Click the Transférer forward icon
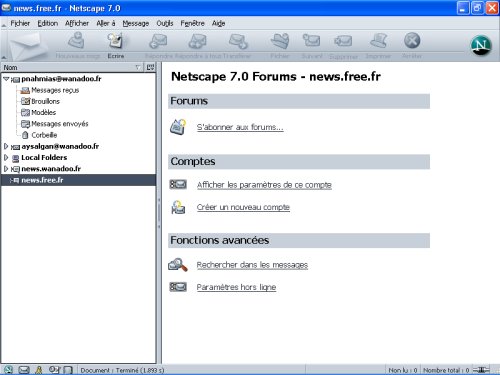This screenshot has width=500, height=375. (238, 41)
